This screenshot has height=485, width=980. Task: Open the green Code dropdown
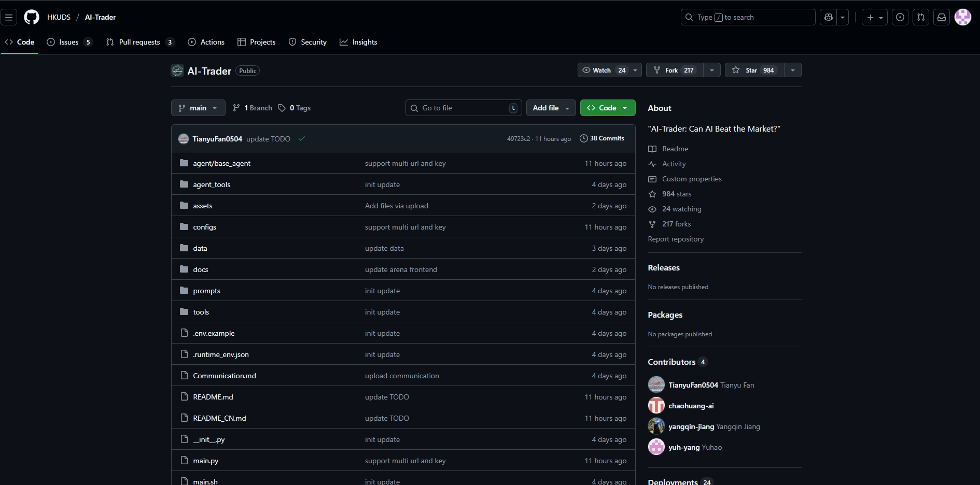click(607, 108)
